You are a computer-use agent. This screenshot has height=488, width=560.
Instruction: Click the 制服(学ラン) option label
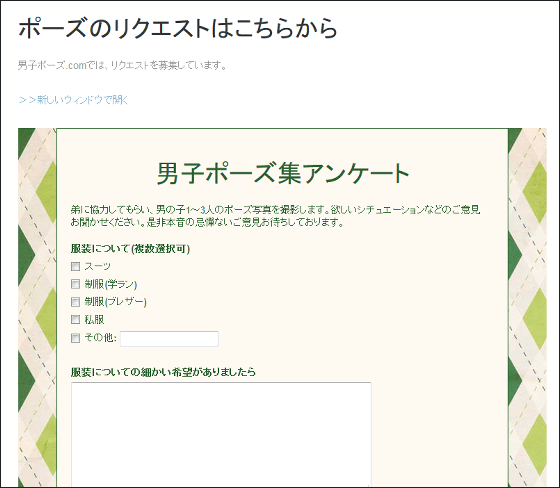[111, 284]
